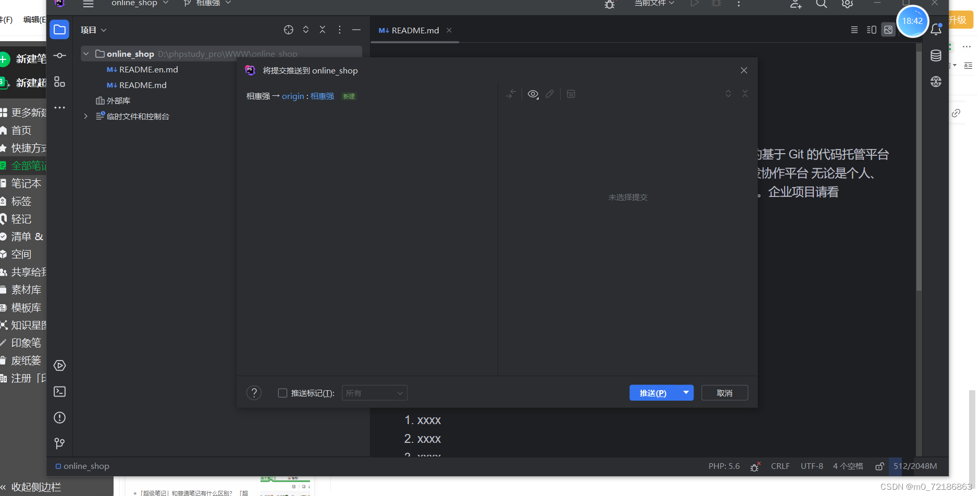The image size is (980, 496).
Task: Open the database tool window
Action: click(x=936, y=56)
